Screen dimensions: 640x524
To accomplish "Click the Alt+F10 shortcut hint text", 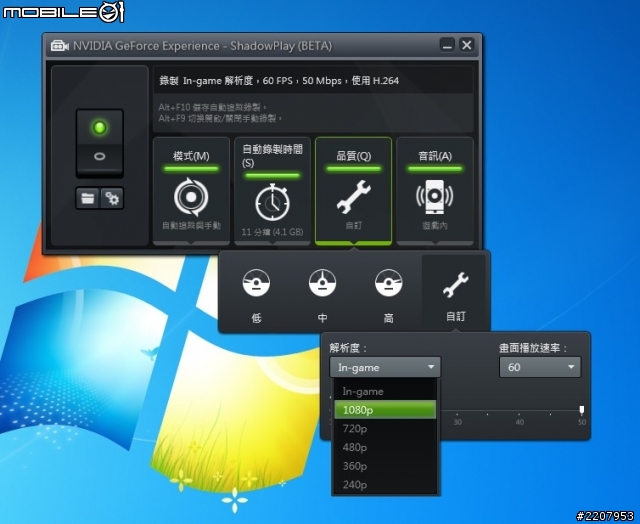I will click(212, 107).
